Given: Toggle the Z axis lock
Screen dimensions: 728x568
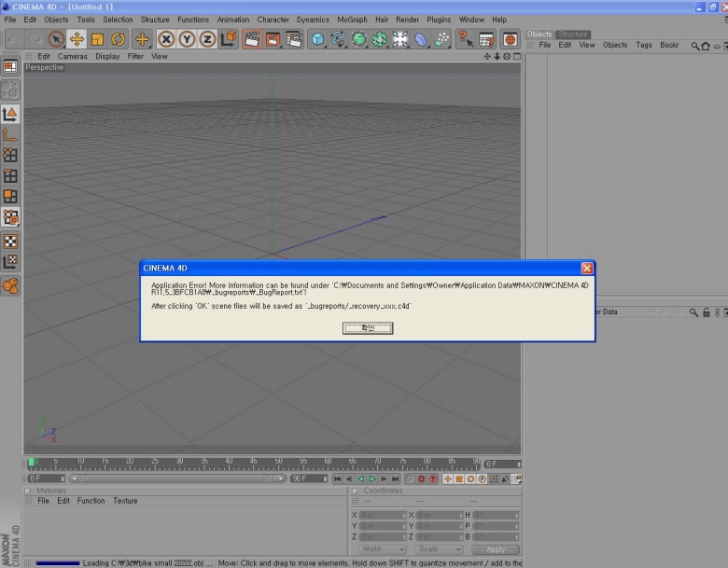Looking at the screenshot, I should (x=207, y=39).
